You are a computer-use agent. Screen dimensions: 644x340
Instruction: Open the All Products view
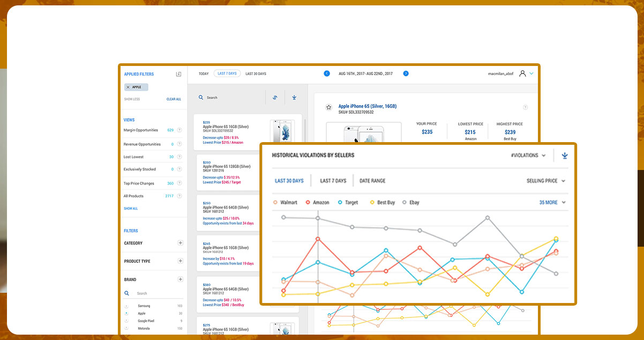(133, 196)
